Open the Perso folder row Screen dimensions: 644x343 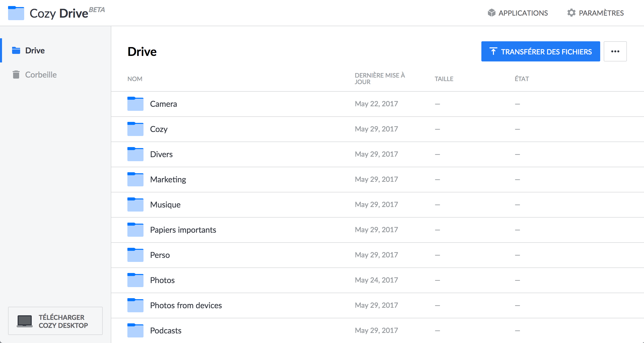coord(160,255)
